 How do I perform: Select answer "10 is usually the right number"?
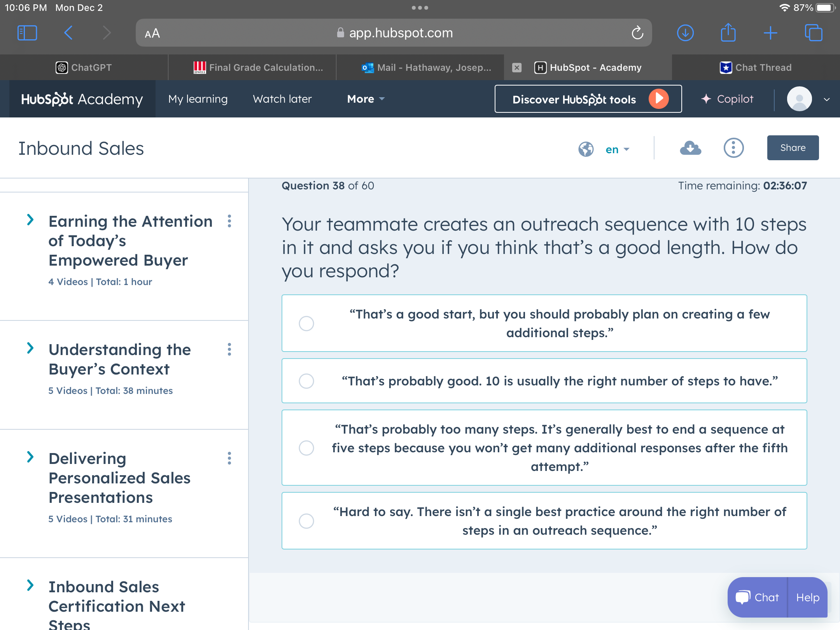306,381
